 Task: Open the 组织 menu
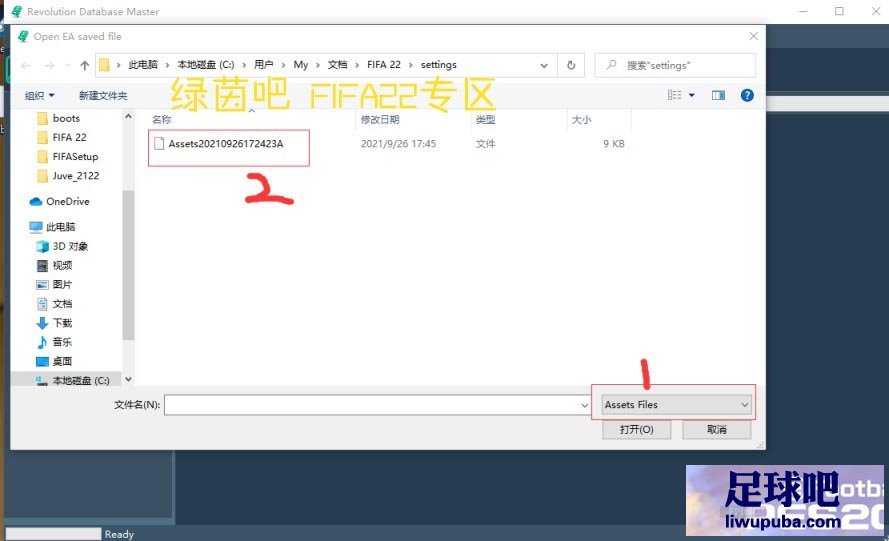[x=39, y=95]
